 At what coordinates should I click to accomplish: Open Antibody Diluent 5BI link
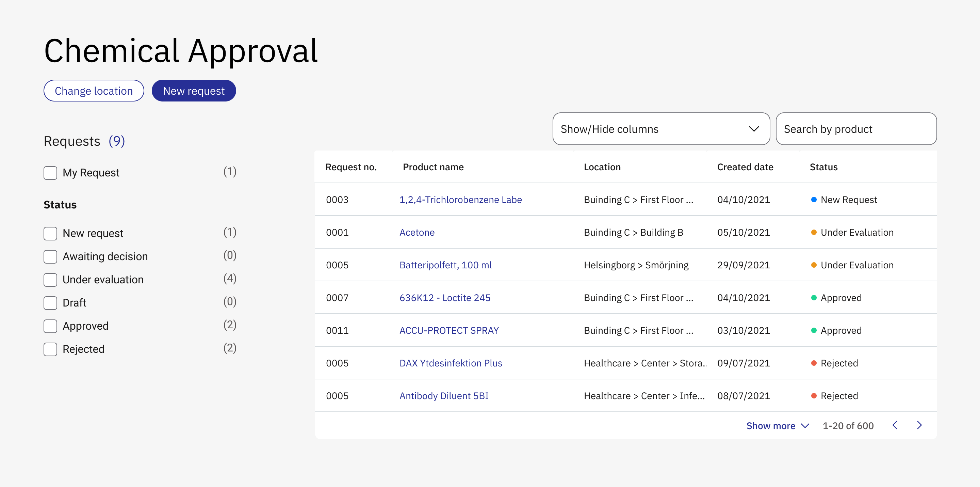click(x=444, y=396)
